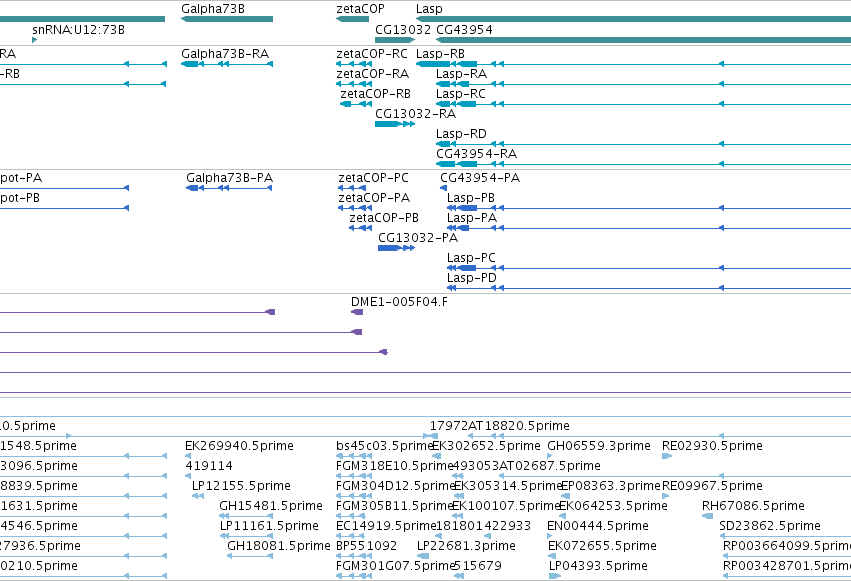Select the CG43954-PA protein label
Image resolution: width=851 pixels, height=581 pixels.
click(x=480, y=178)
